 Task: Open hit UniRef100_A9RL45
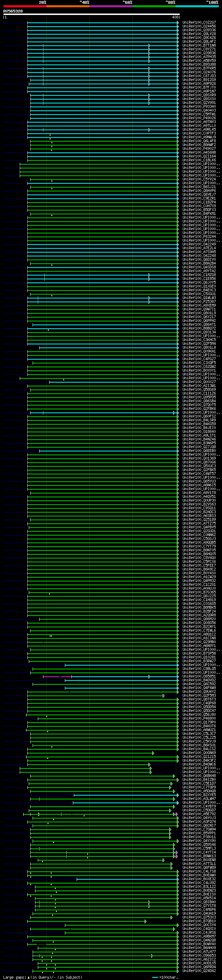[199, 129]
